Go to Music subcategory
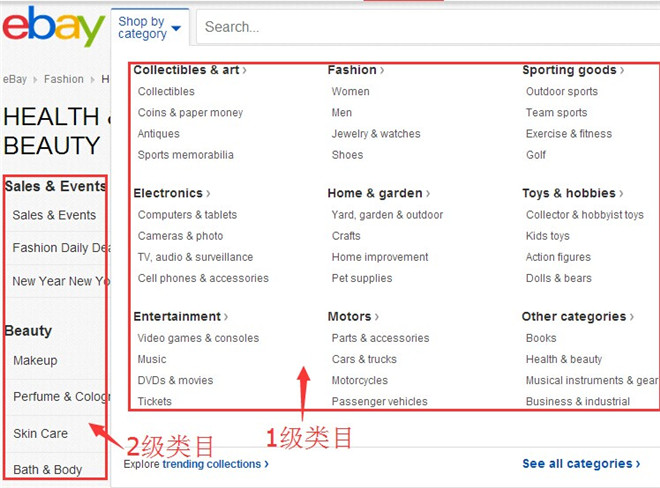The width and height of the screenshot is (660, 488). (x=152, y=360)
